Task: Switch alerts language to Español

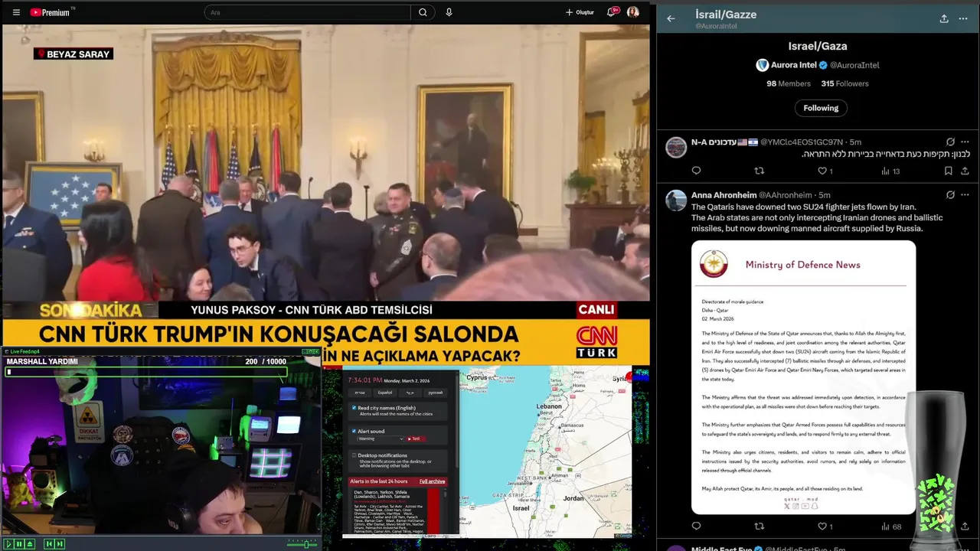Action: coord(385,393)
